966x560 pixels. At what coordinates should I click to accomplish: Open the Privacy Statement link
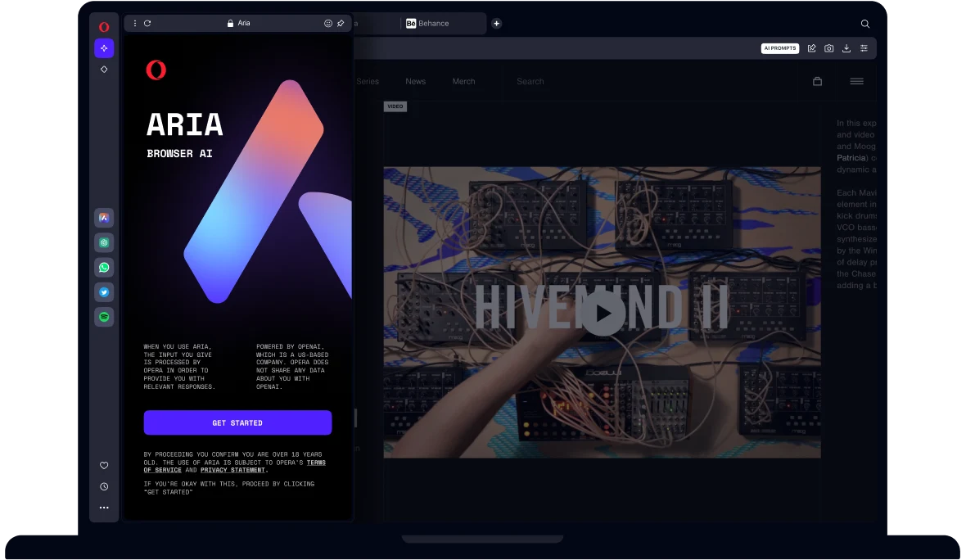coord(232,470)
